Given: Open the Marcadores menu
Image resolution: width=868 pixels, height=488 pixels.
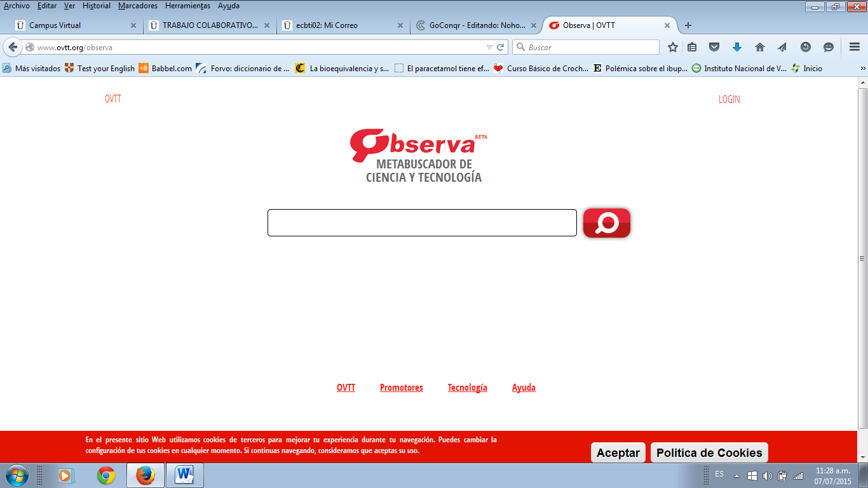Looking at the screenshot, I should (x=138, y=6).
